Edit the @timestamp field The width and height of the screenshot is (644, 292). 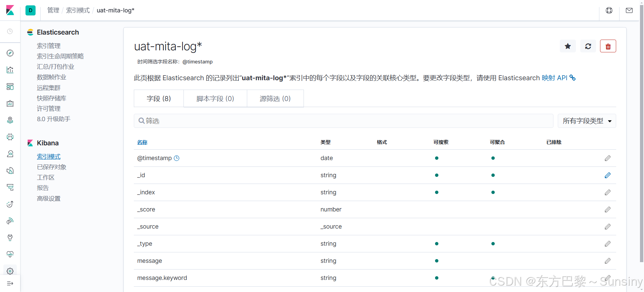coord(608,158)
